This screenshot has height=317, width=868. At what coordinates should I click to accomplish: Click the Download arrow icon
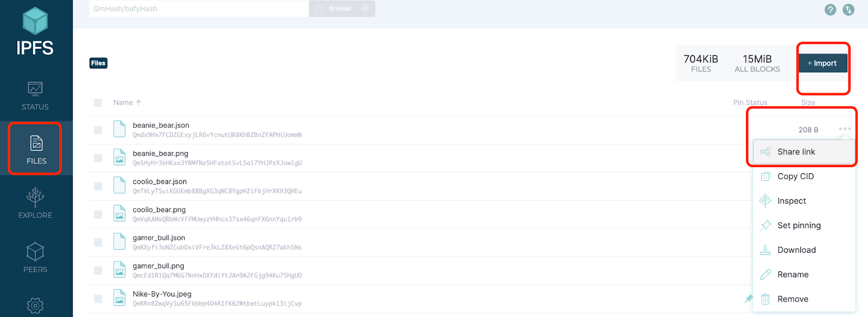(x=765, y=250)
